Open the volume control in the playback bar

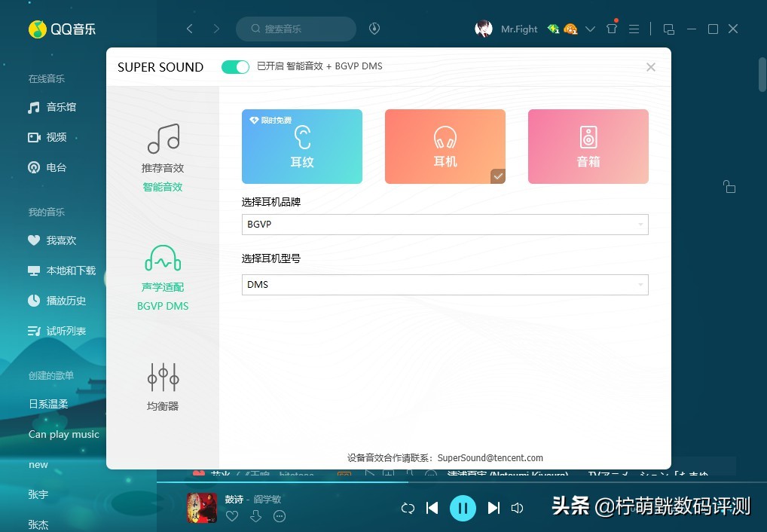click(x=517, y=508)
